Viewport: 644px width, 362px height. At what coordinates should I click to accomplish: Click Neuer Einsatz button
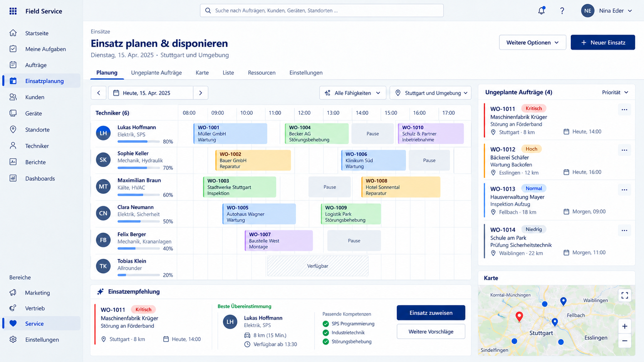(x=603, y=42)
